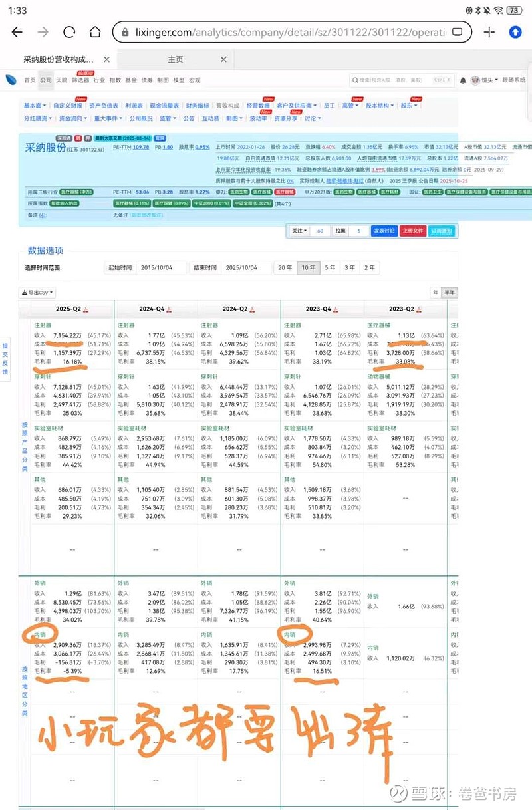Open 基金 in the top navigation
The width and height of the screenshot is (532, 810).
click(131, 80)
